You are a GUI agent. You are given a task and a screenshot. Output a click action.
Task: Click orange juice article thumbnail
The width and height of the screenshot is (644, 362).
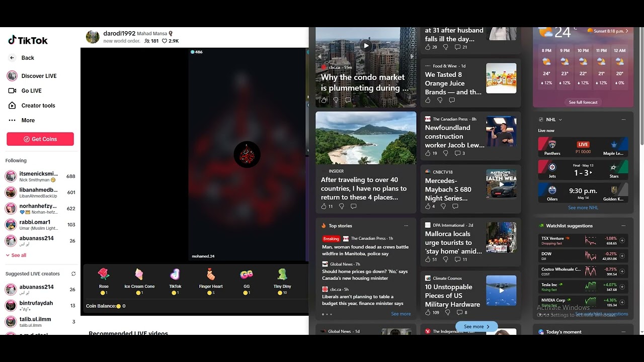coord(501,78)
